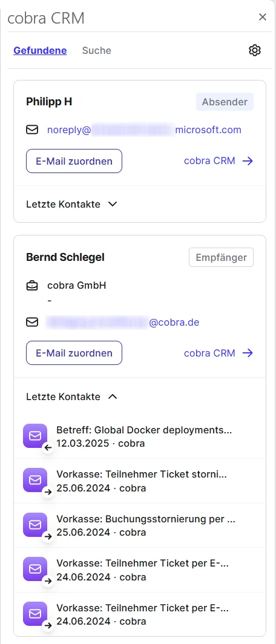Click the mail icon of Teilnehmer Ticket storni contact
The width and height of the screenshot is (276, 644).
coord(35,481)
